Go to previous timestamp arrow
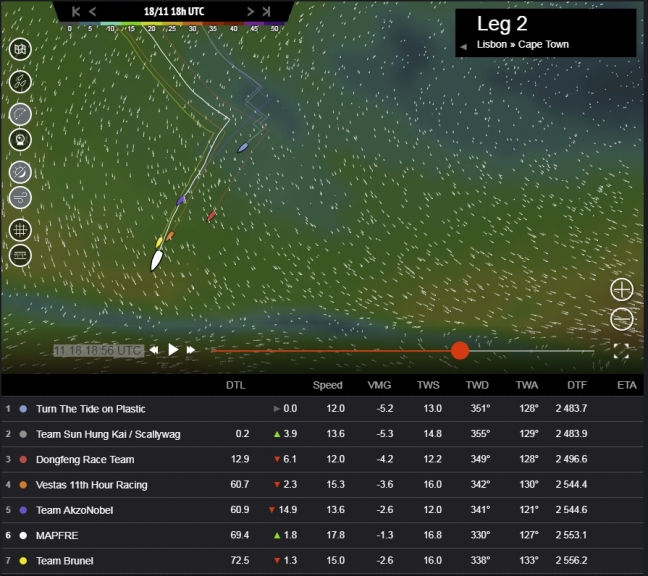The height and width of the screenshot is (576, 648). 93,12
